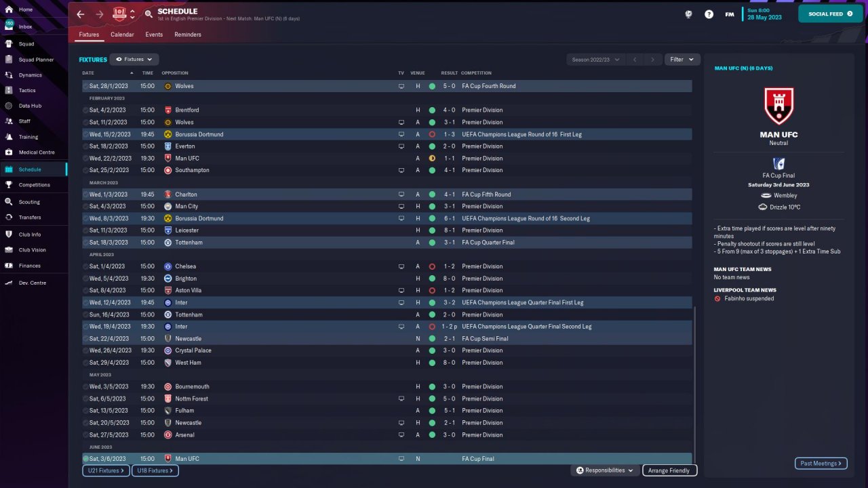Open Club Vision in the sidebar

33,250
